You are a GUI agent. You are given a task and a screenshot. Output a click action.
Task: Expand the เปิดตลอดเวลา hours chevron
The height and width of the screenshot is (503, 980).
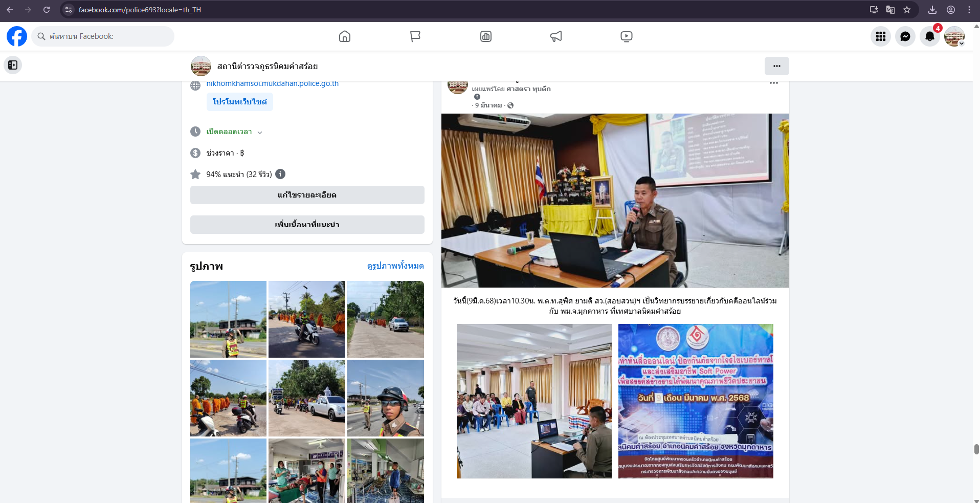click(260, 133)
